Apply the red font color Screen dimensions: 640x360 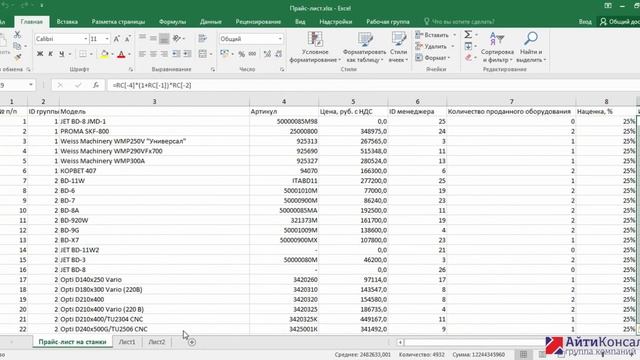click(x=121, y=54)
